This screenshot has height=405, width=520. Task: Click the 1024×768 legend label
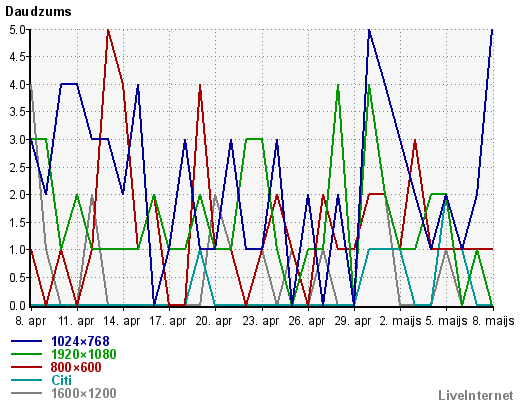(80, 341)
